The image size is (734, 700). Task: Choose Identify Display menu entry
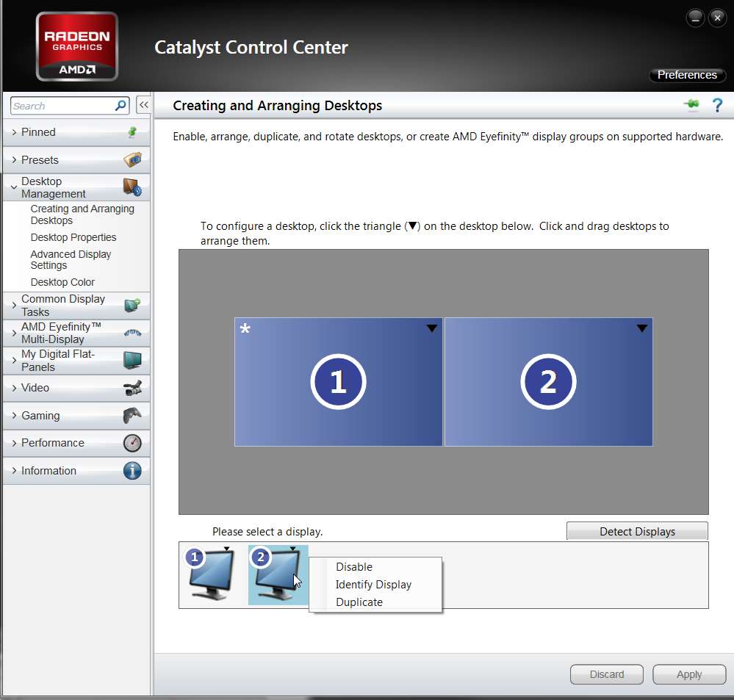(x=373, y=585)
